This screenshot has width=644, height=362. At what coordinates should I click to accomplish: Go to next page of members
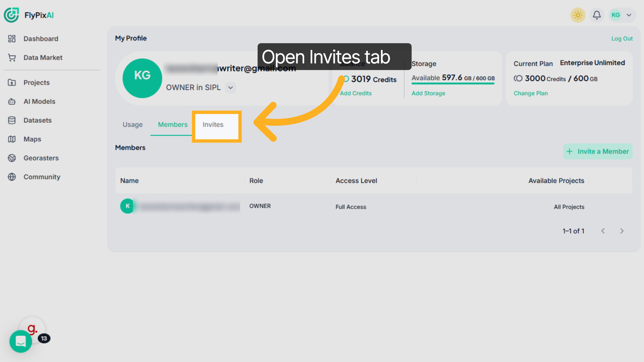coord(622,231)
